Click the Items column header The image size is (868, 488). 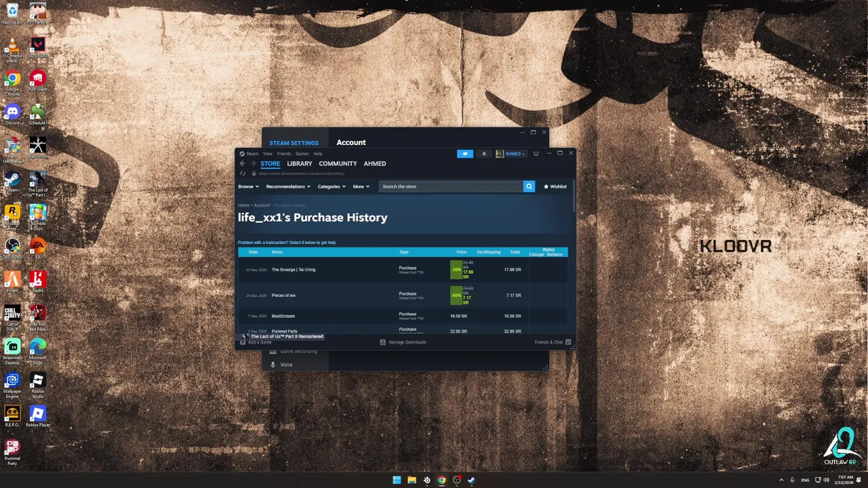tap(277, 252)
